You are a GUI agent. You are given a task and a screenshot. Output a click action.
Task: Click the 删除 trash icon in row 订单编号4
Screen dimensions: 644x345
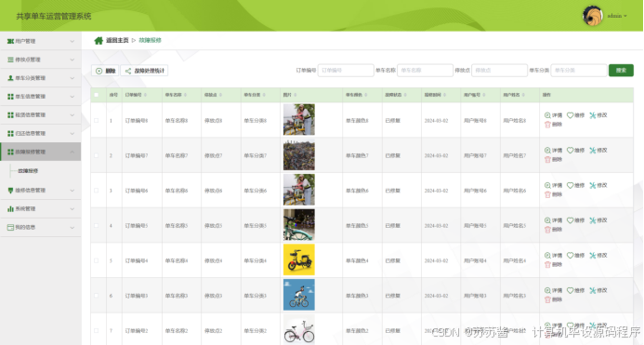tap(547, 264)
